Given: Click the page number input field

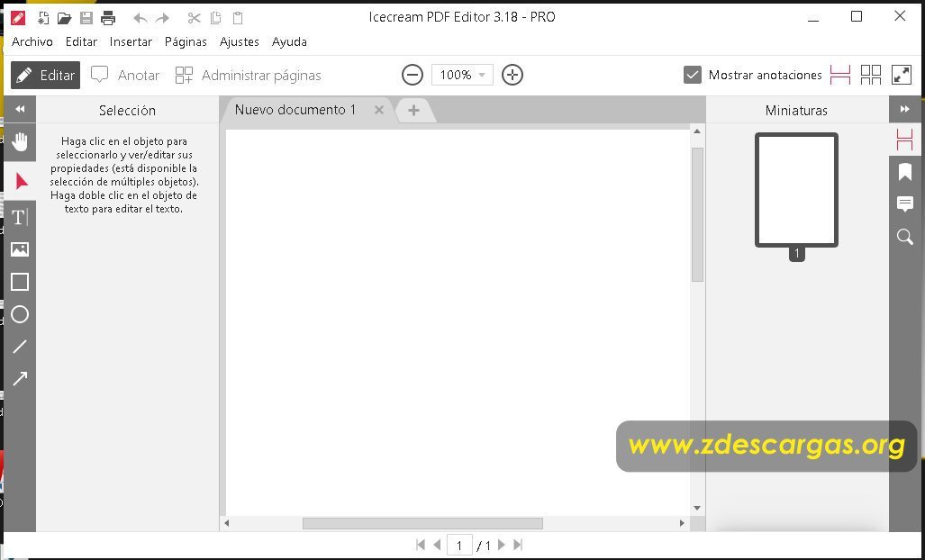Looking at the screenshot, I should (459, 546).
